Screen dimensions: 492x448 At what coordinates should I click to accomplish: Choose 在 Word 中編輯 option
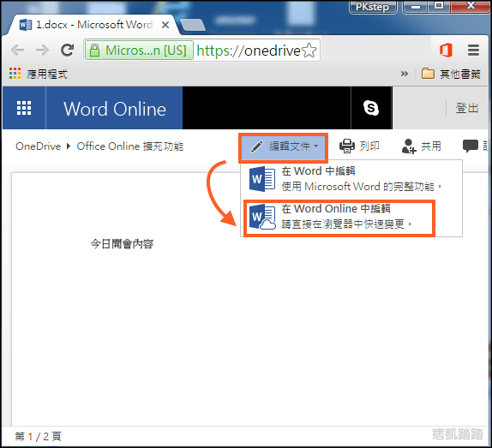(351, 179)
